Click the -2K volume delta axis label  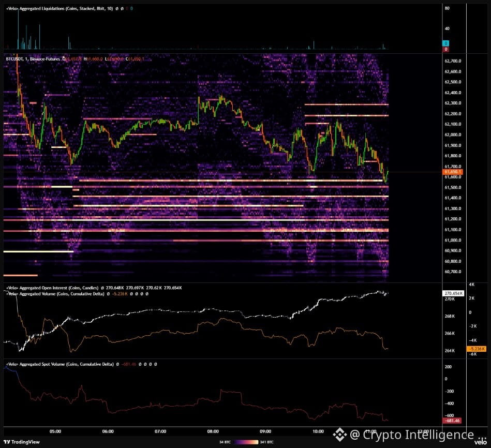(x=473, y=326)
